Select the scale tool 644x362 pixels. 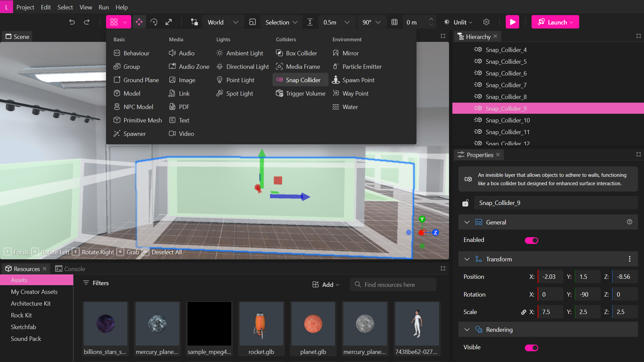click(169, 22)
